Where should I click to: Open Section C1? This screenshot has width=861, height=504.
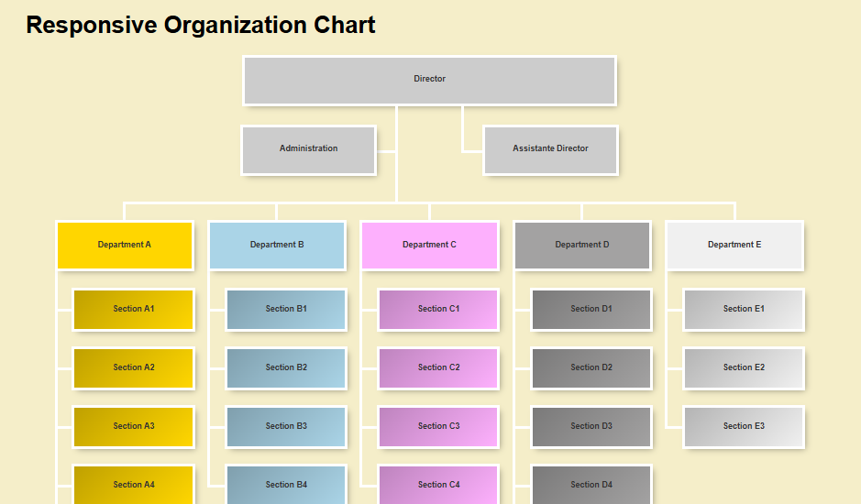(x=438, y=310)
